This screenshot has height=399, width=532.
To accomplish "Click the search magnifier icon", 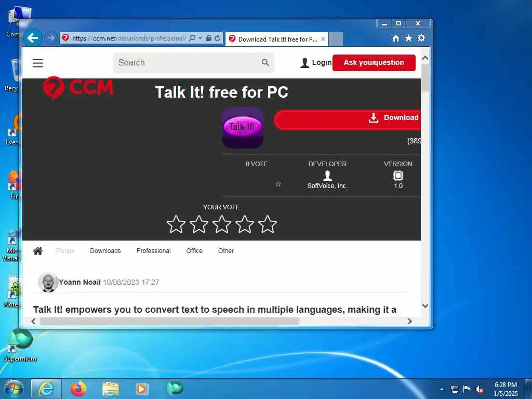I will click(x=265, y=62).
